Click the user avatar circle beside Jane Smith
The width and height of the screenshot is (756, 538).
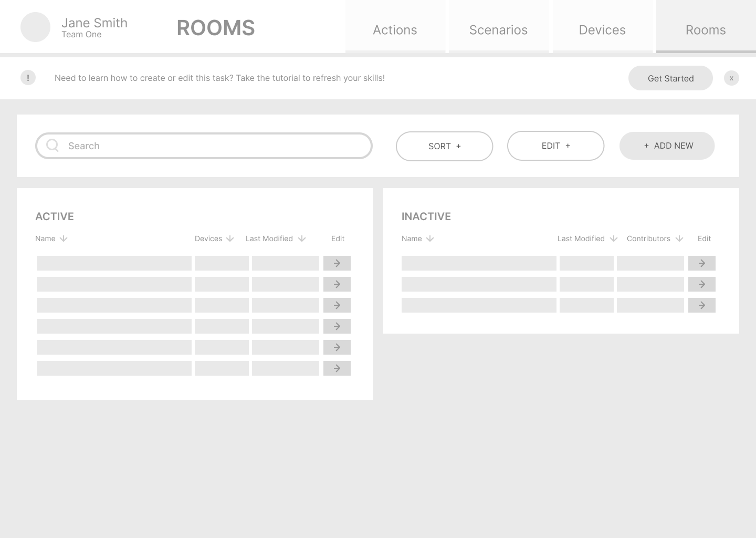(35, 27)
